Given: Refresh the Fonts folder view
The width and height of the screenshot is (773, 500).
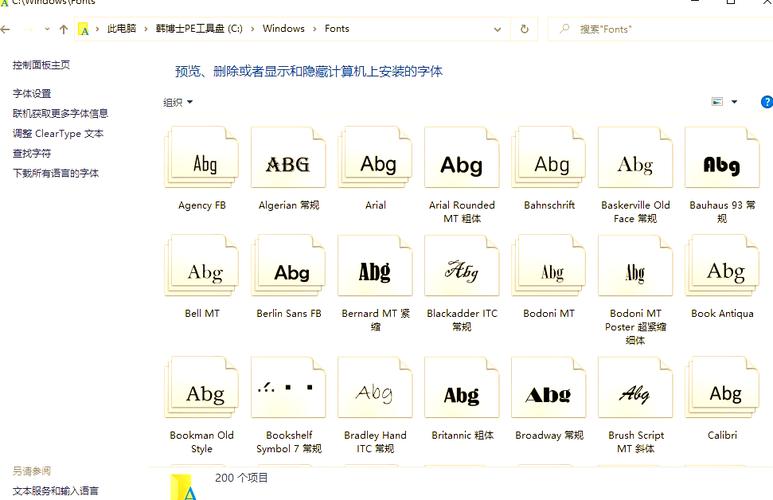Looking at the screenshot, I should click(x=525, y=29).
